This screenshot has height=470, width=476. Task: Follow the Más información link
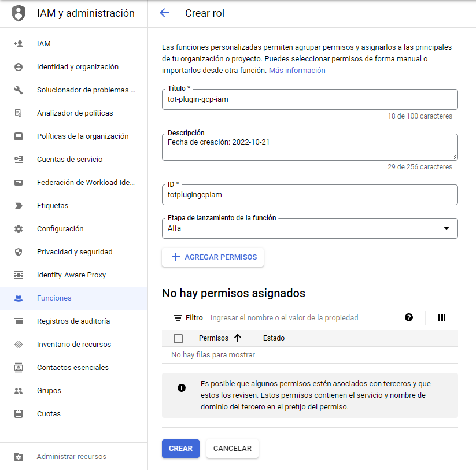297,71
